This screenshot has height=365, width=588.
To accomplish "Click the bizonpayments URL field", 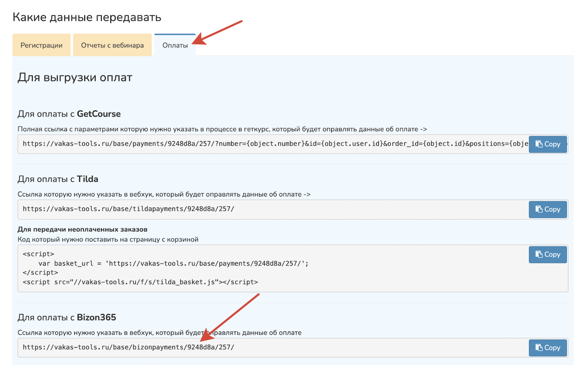I will 272,347.
